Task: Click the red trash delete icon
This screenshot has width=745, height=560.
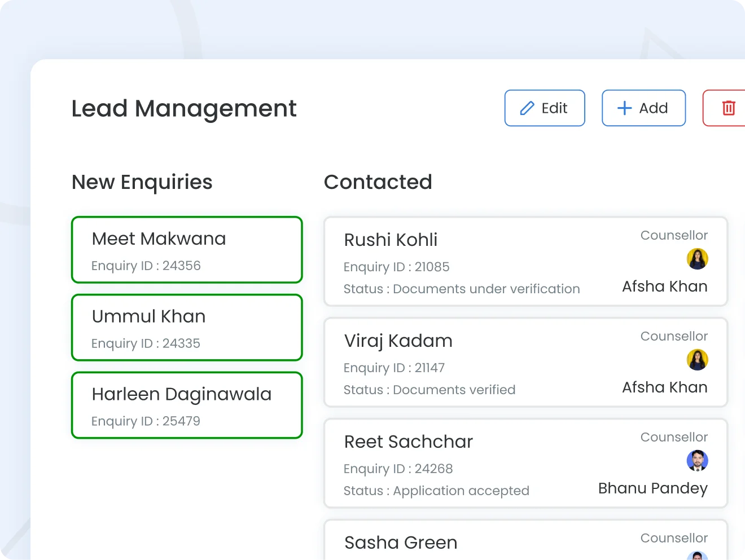Action: [x=729, y=108]
